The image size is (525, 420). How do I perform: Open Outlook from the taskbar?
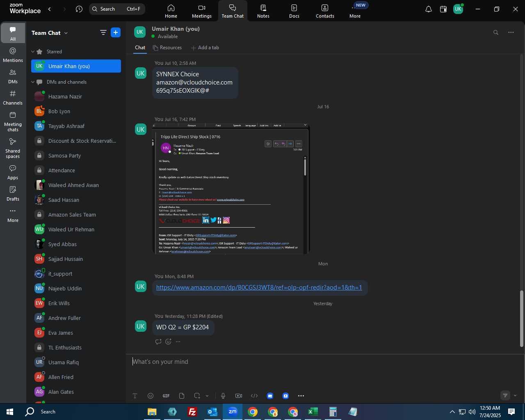[x=212, y=412]
